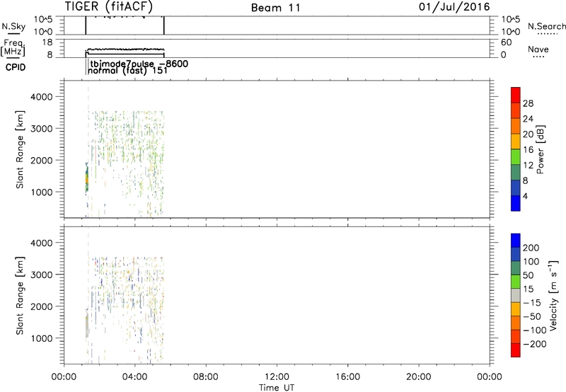The image size is (566, 392).
Task: Click the 'N.Search' legend label
Action: tap(546, 26)
